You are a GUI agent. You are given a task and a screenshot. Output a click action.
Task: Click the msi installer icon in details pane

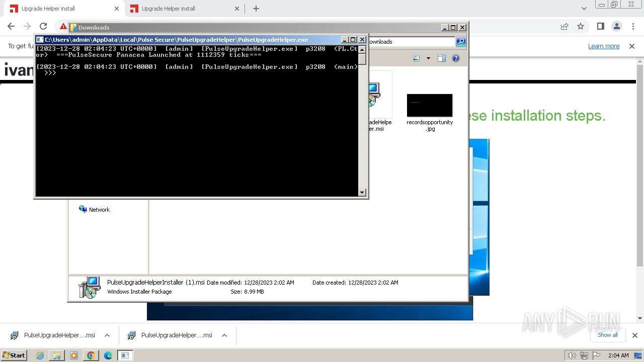coord(90,287)
